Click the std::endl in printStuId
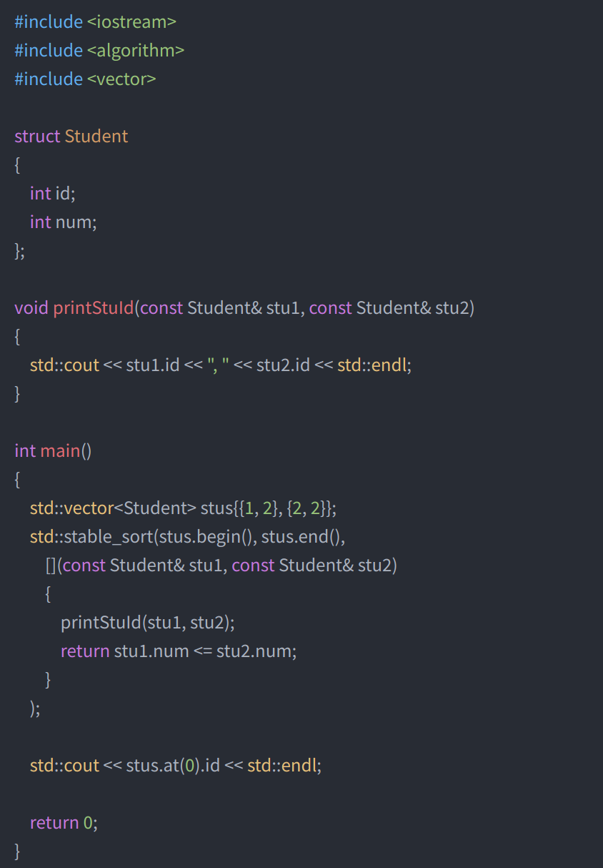Image resolution: width=603 pixels, height=868 pixels. pyautogui.click(x=374, y=365)
